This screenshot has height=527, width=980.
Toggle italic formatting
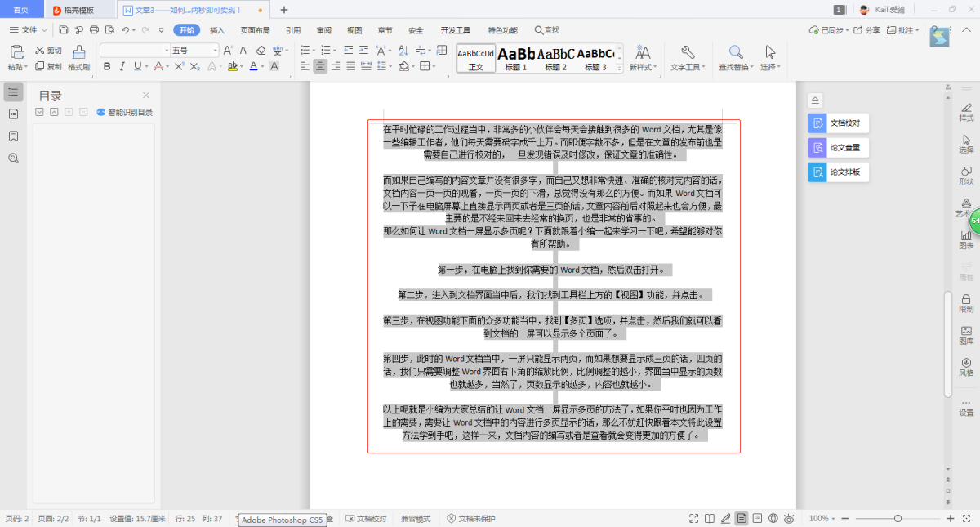click(x=122, y=66)
